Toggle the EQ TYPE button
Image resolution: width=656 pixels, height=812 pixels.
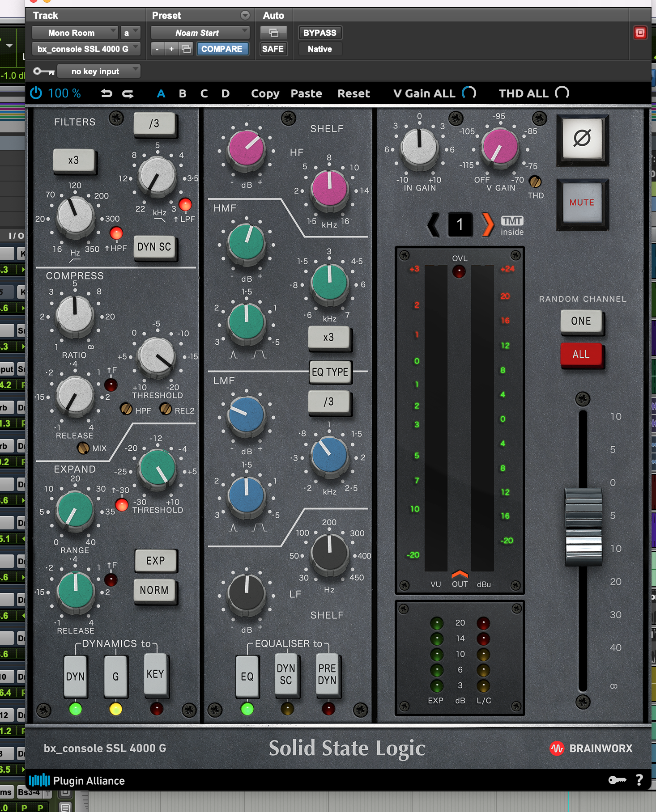point(330,372)
